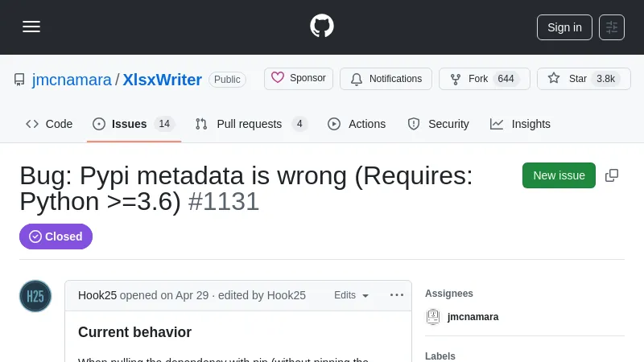Click the Hook25 avatar image
Image resolution: width=644 pixels, height=362 pixels.
[35, 296]
